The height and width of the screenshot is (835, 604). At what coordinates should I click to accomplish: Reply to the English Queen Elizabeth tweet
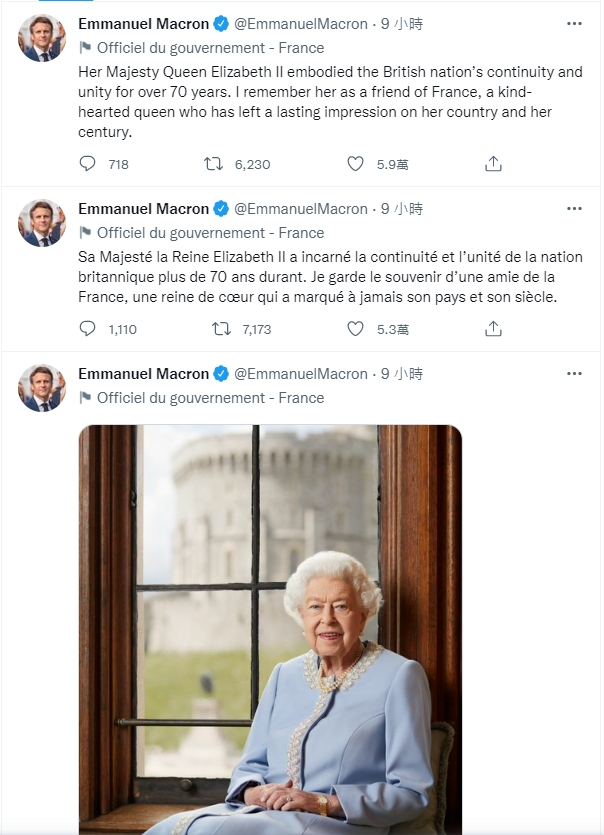tap(87, 163)
